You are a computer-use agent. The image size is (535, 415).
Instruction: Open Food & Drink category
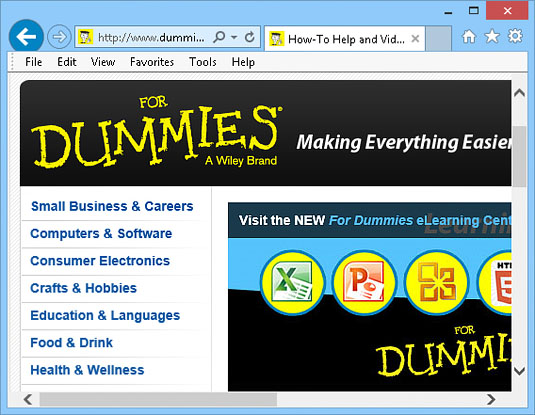[x=72, y=343]
